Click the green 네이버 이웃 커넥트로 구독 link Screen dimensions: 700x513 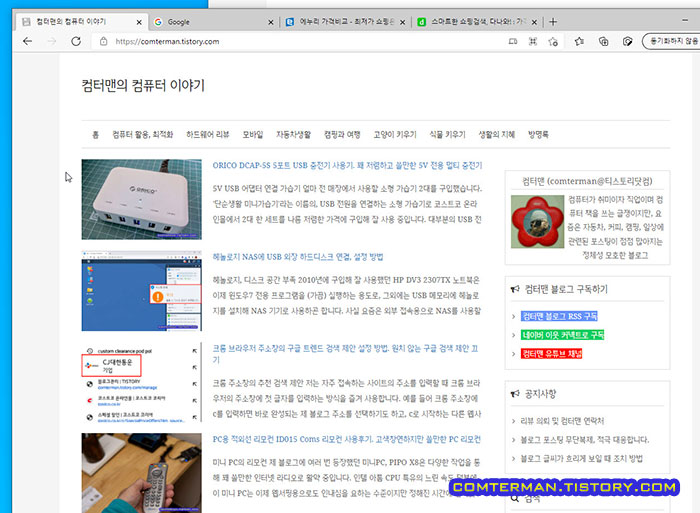tap(562, 335)
